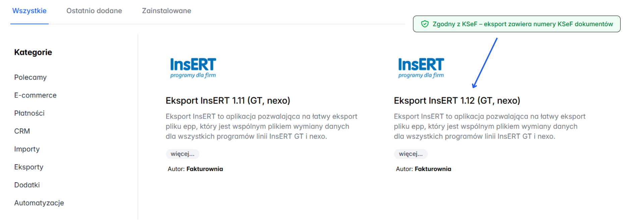
Task: Expand description with więcej on 1.12 card
Action: coord(411,154)
